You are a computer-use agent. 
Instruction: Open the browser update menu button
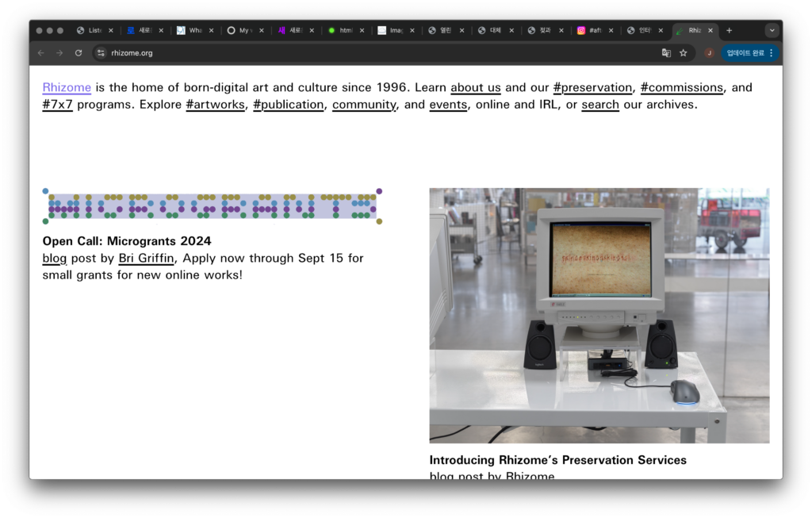point(750,53)
